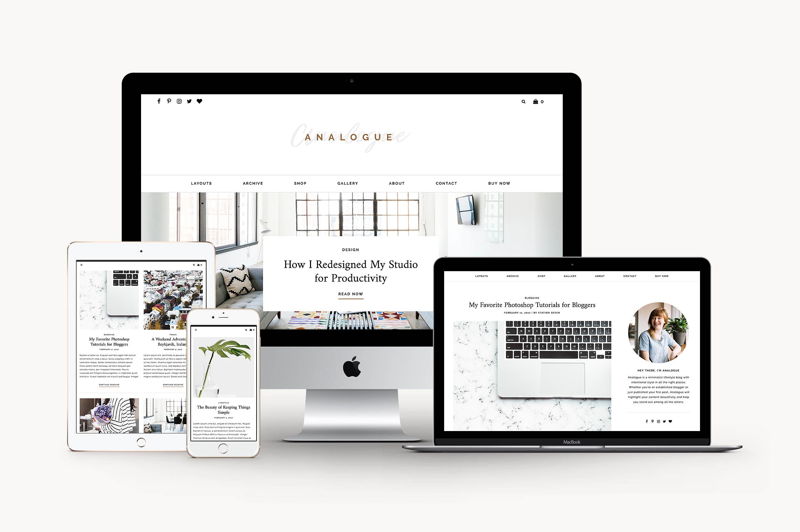Click the Facebook icon in navigation
Image resolution: width=800 pixels, height=532 pixels.
tap(159, 101)
